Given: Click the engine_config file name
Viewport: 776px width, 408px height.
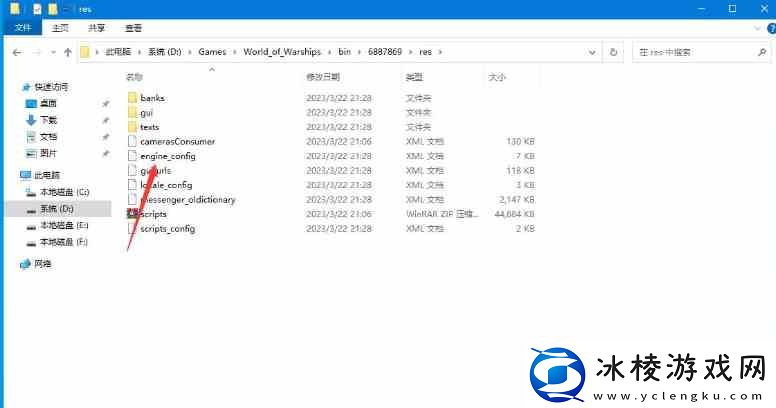Looking at the screenshot, I should 168,156.
